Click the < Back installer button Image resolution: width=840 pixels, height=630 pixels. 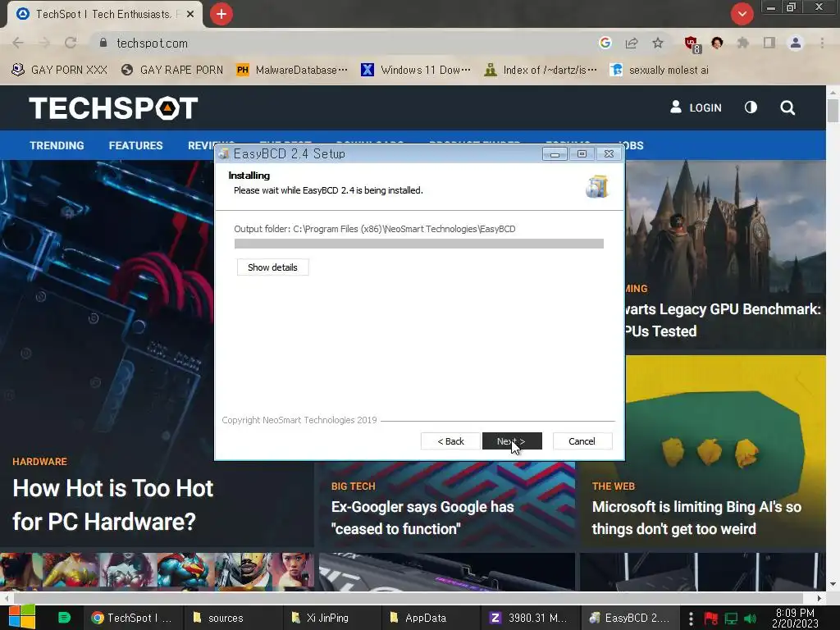[450, 441]
